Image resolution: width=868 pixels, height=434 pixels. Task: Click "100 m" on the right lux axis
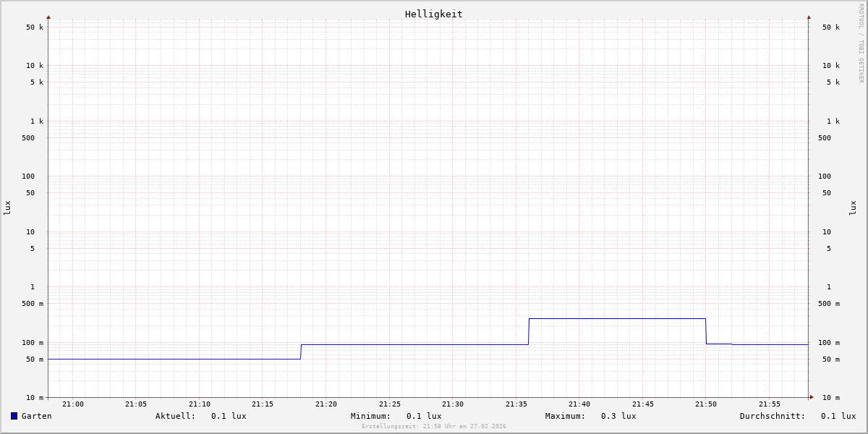829,343
